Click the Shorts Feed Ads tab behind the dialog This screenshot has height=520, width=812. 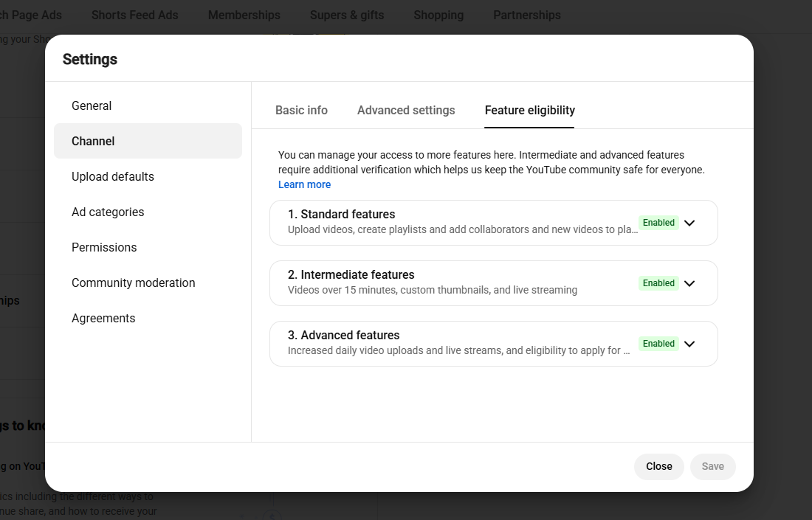point(134,15)
